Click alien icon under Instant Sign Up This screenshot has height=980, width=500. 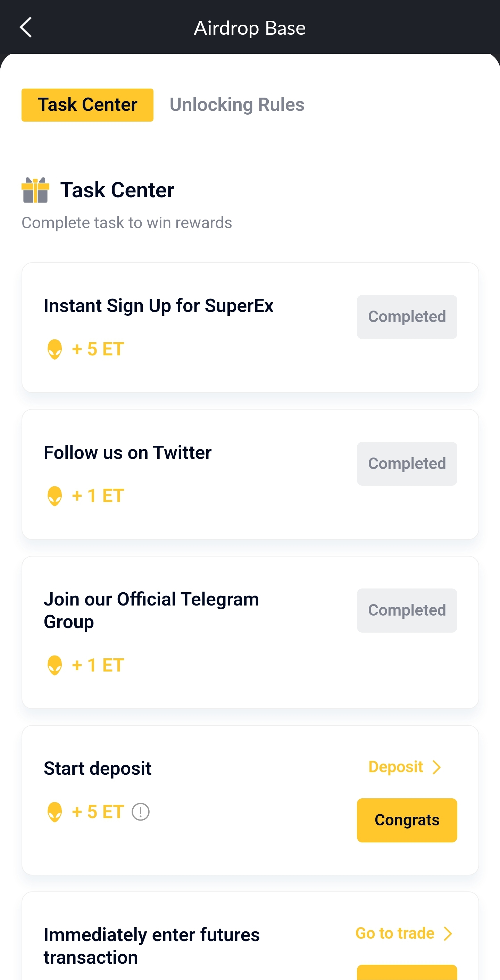[55, 349]
